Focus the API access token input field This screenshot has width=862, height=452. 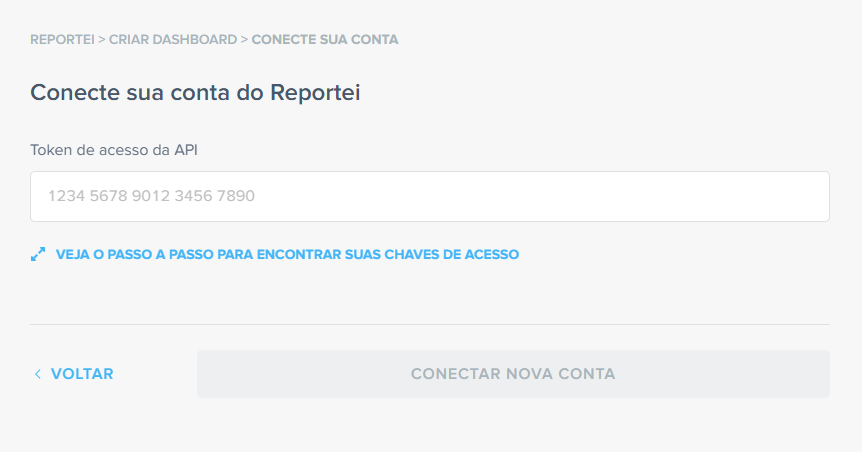click(x=430, y=196)
